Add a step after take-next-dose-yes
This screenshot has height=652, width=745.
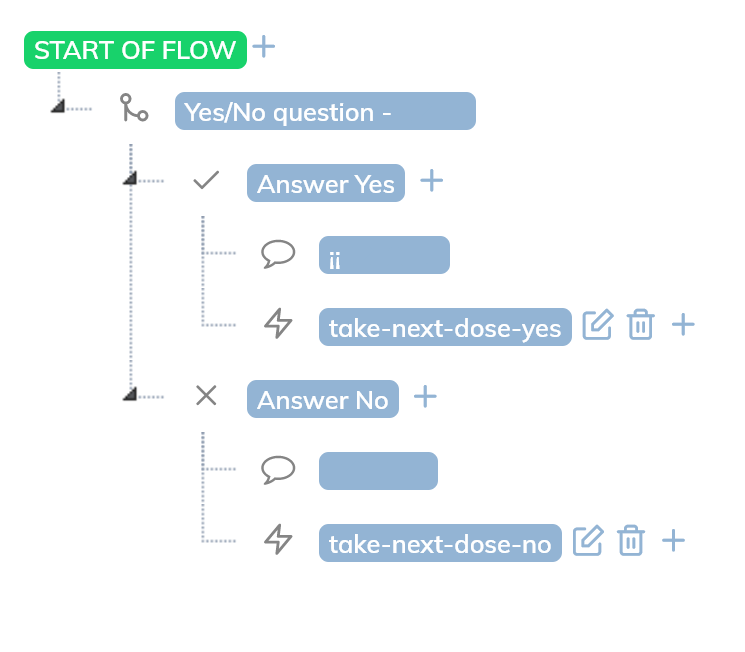683,325
